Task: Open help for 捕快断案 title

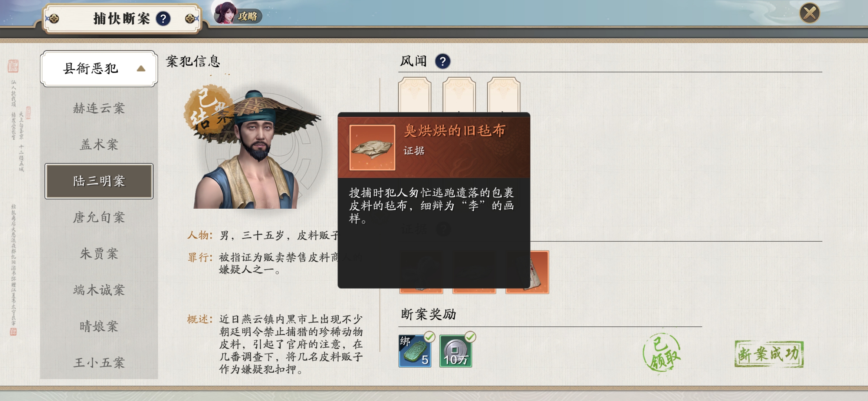Action: point(163,18)
